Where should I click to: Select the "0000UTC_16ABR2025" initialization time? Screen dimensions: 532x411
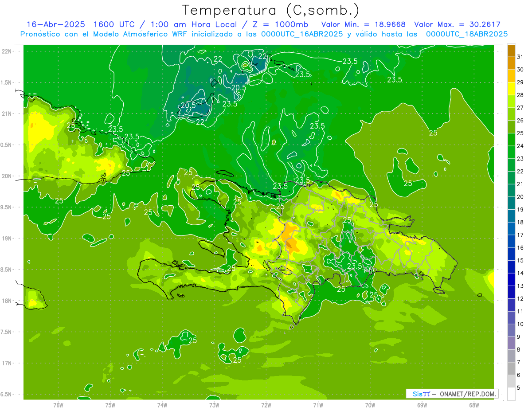[x=302, y=34]
